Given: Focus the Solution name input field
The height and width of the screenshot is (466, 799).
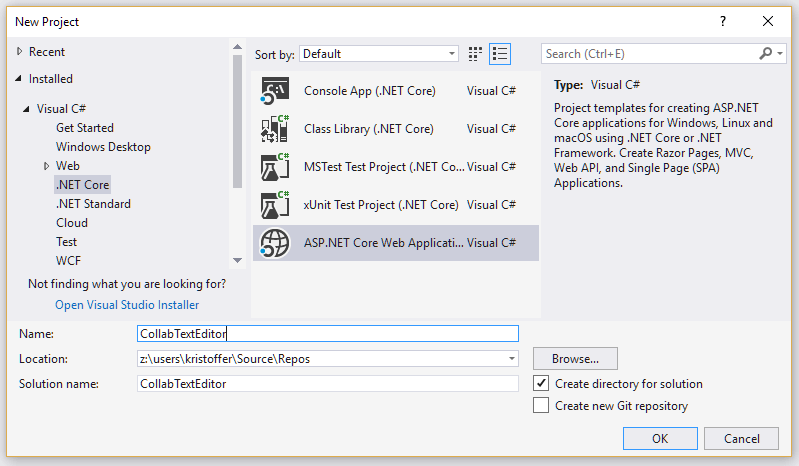Looking at the screenshot, I should (x=328, y=383).
